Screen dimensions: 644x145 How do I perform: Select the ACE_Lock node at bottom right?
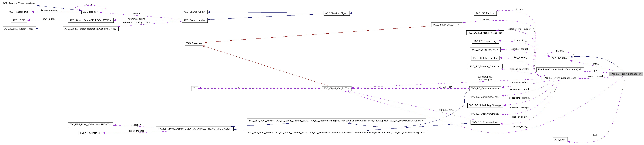[x=559, y=140]
